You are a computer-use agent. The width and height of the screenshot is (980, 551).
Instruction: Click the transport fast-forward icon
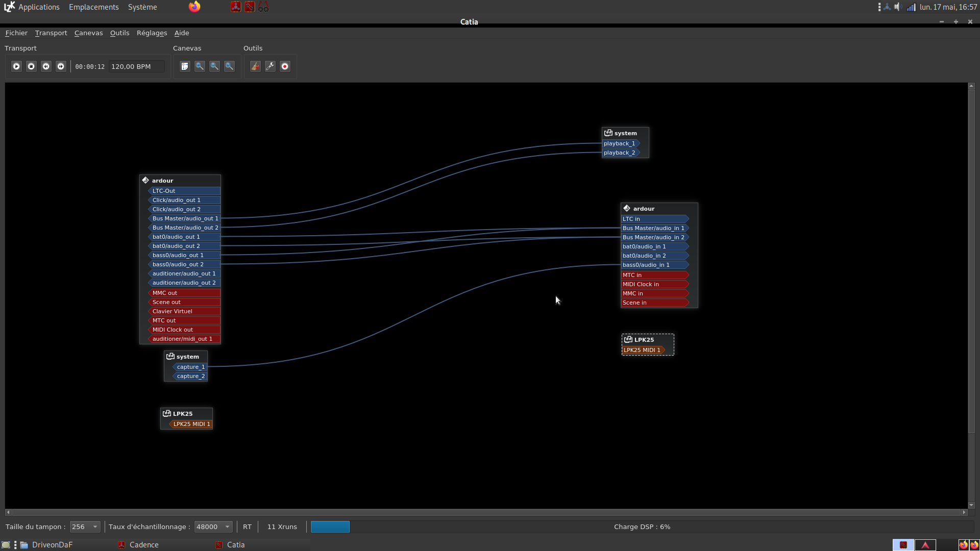(x=61, y=66)
